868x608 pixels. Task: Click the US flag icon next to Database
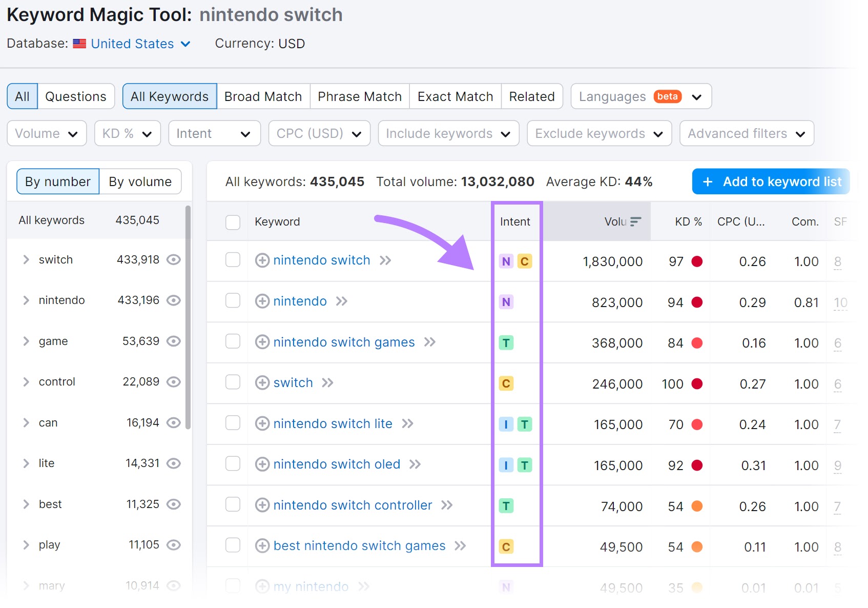(x=79, y=44)
